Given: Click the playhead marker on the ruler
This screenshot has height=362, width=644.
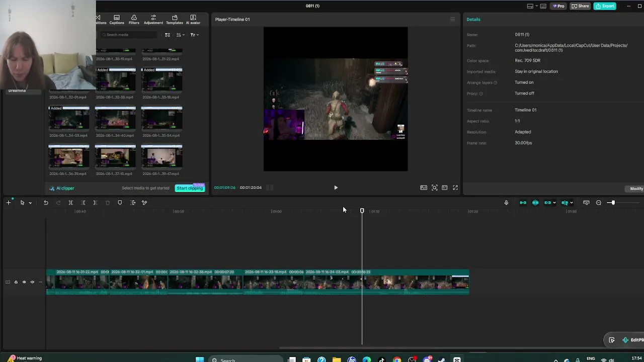Looking at the screenshot, I should (x=362, y=211).
